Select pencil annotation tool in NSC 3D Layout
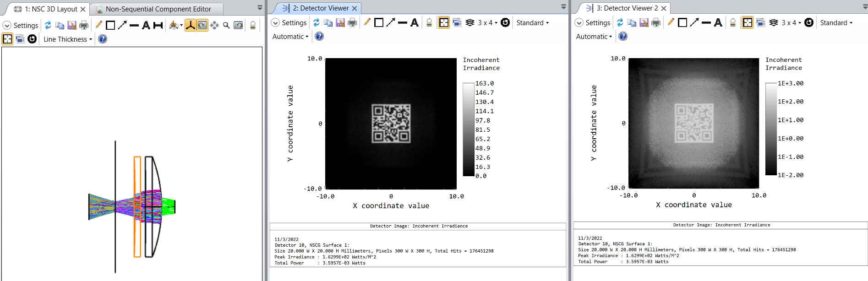 (98, 25)
